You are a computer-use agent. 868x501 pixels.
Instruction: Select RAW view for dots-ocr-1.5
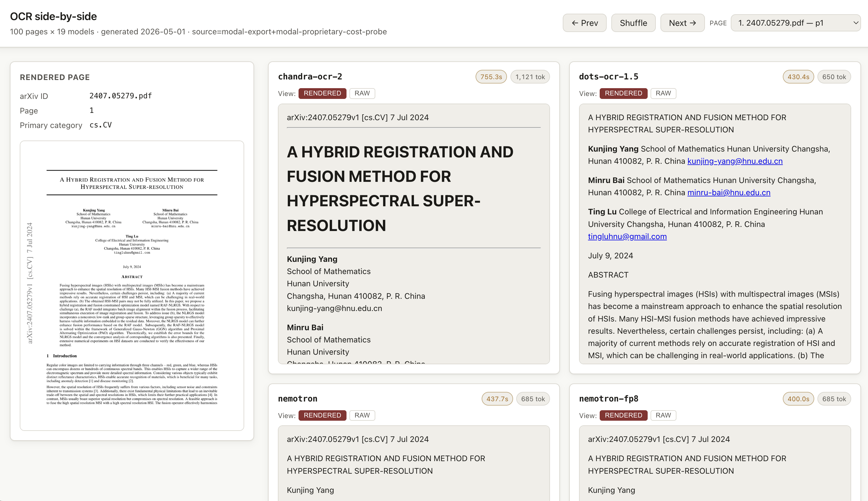(x=663, y=93)
